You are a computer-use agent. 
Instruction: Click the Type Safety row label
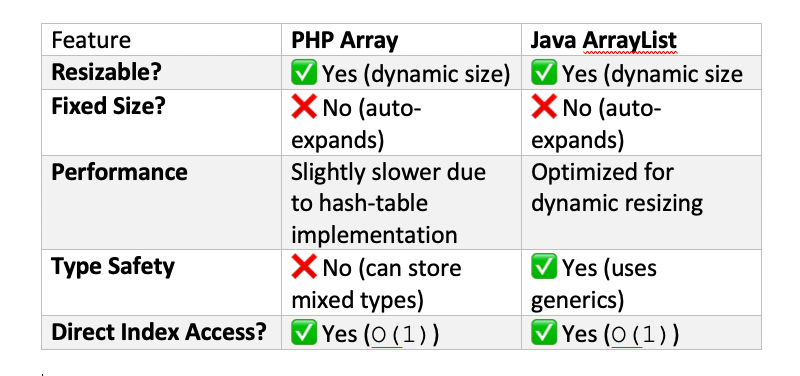(x=113, y=267)
